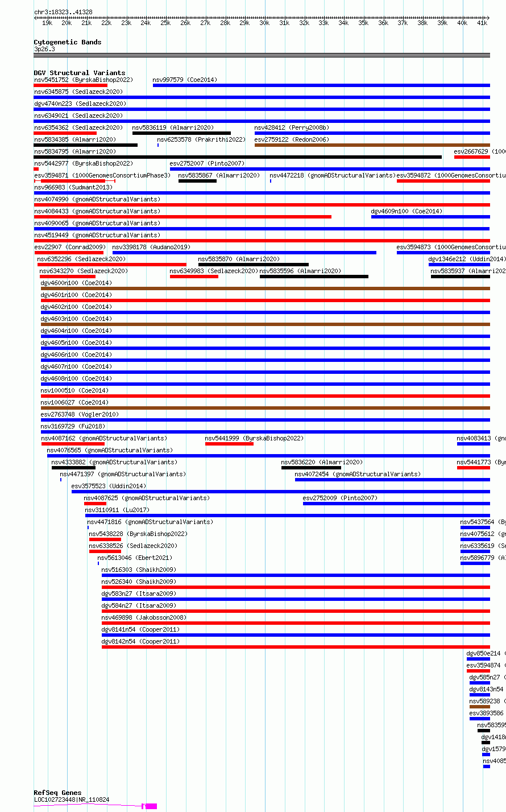Click variant nsv966983 (Sudmant2013)
Image resolution: width=506 pixels, height=812 pixels.
click(x=262, y=193)
